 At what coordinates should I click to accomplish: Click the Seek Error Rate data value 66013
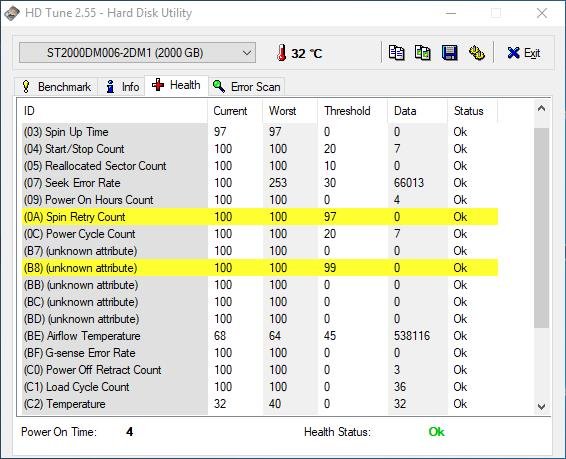(x=409, y=183)
